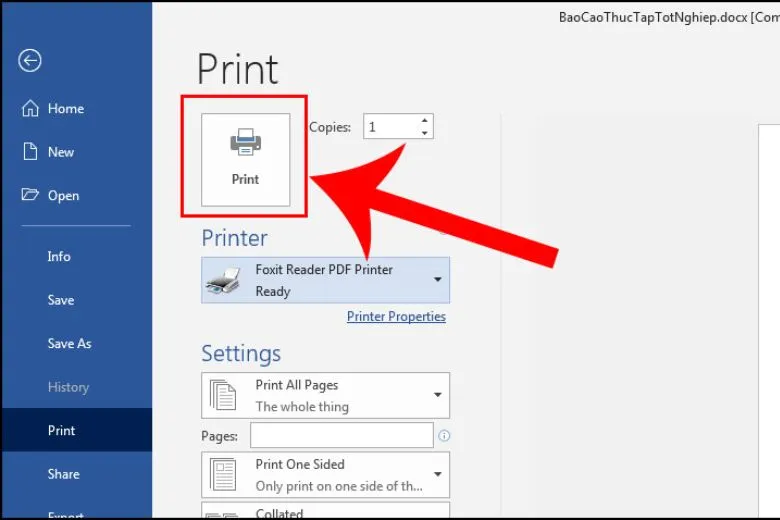Click the large Print button
Image resolution: width=780 pixels, height=520 pixels.
(245, 159)
